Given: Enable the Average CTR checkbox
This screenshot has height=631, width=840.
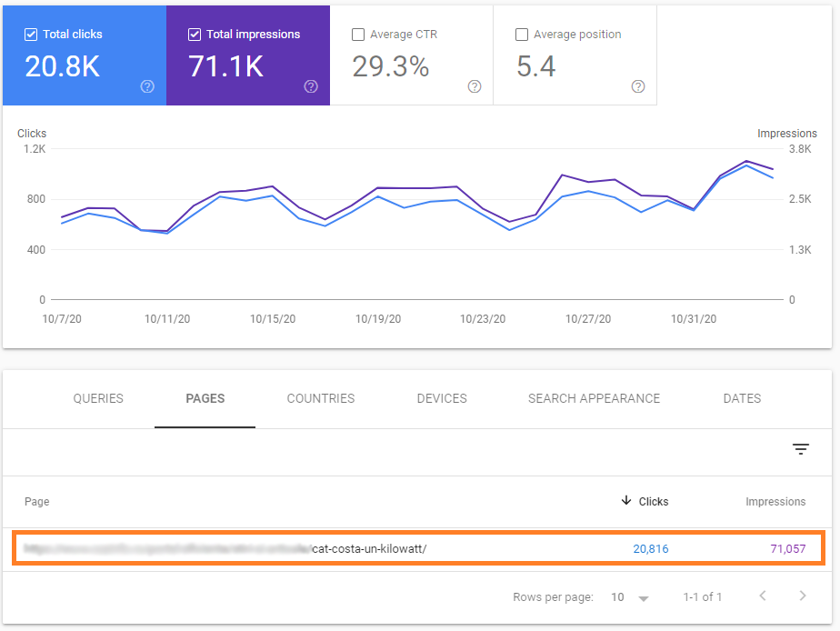Looking at the screenshot, I should [x=358, y=35].
